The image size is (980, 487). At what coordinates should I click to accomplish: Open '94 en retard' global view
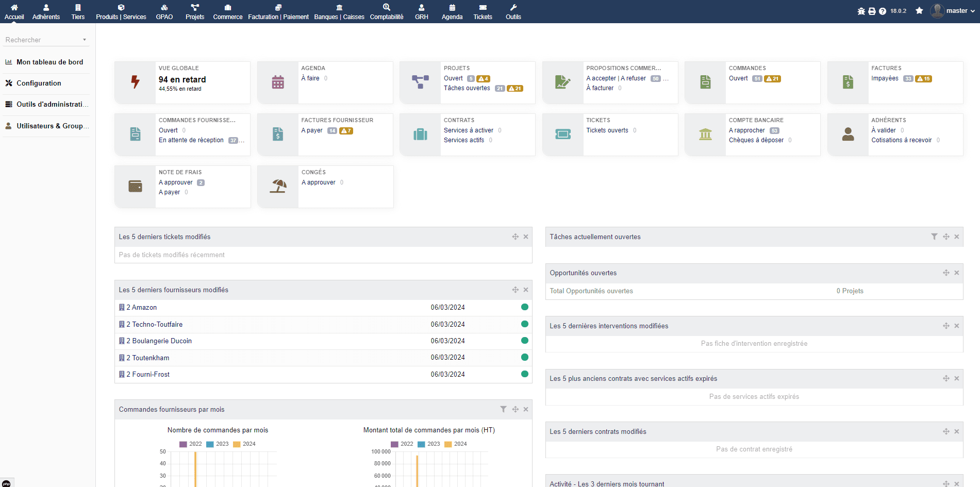182,79
